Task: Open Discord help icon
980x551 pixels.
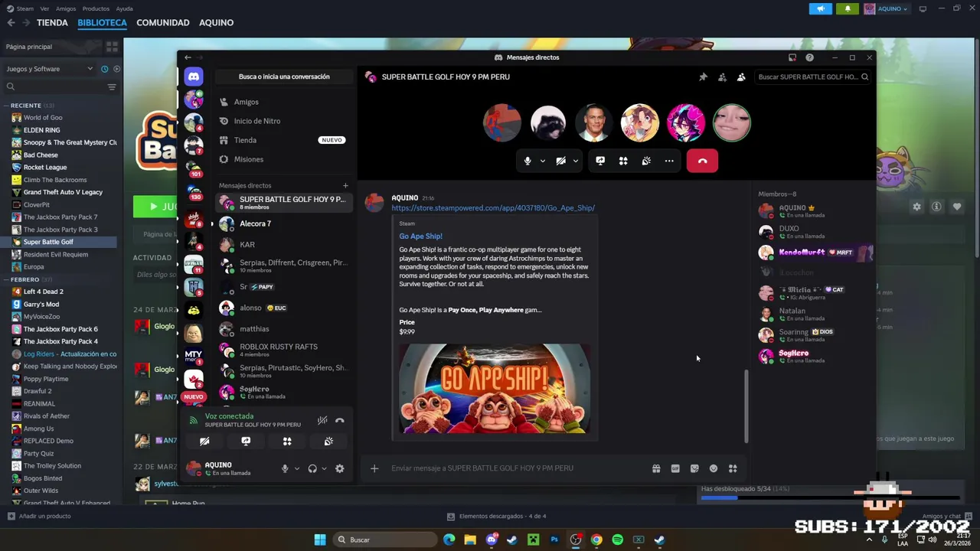Action: pyautogui.click(x=809, y=57)
